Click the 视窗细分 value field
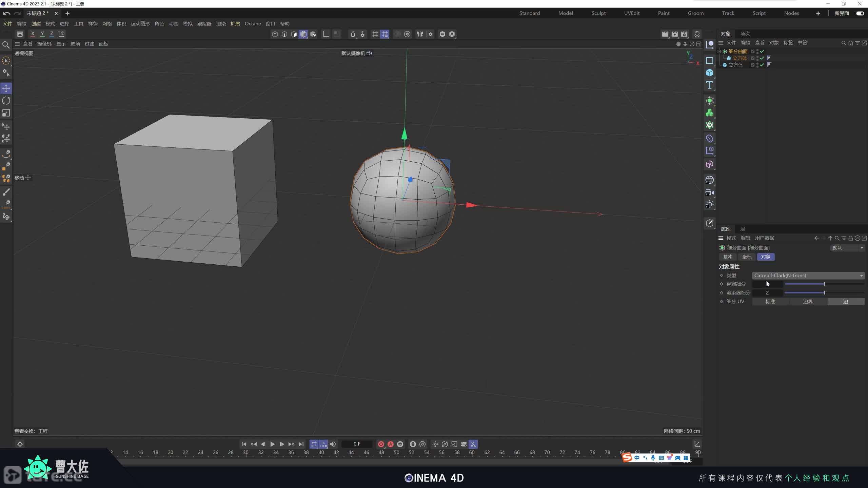Image resolution: width=868 pixels, height=488 pixels. pos(767,284)
